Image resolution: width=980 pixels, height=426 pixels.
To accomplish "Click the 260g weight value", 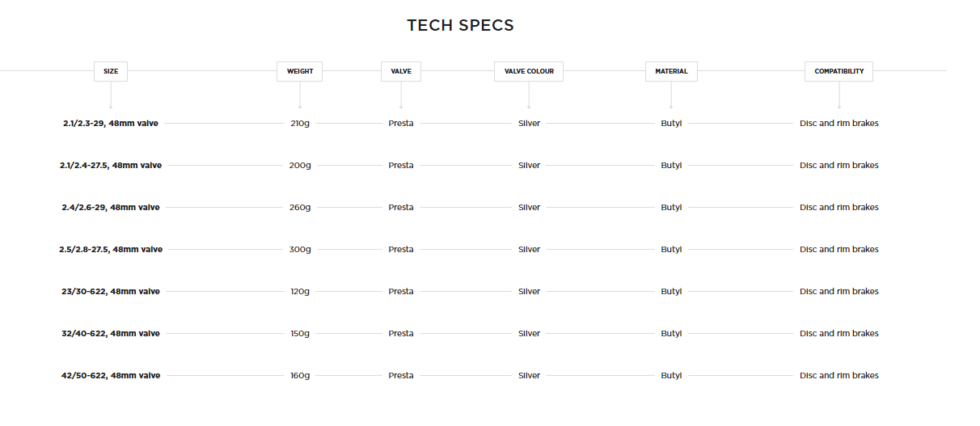I will coord(300,208).
